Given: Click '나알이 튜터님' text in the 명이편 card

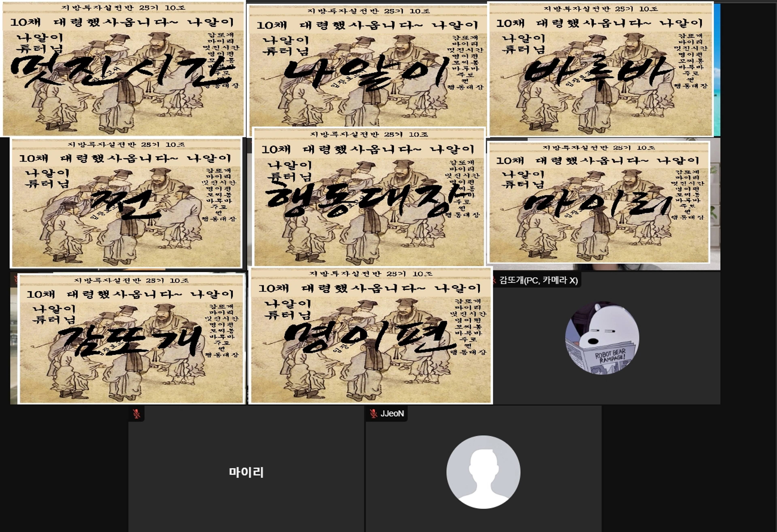Looking at the screenshot, I should [x=288, y=309].
